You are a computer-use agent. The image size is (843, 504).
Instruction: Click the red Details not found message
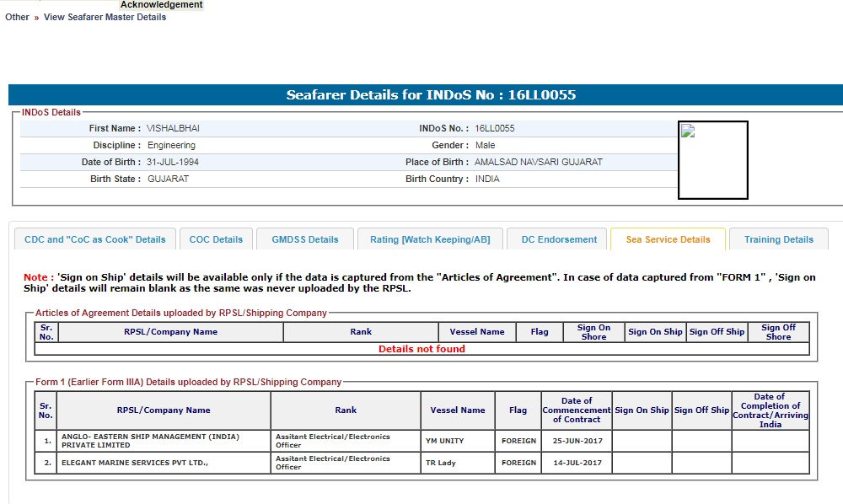[421, 349]
